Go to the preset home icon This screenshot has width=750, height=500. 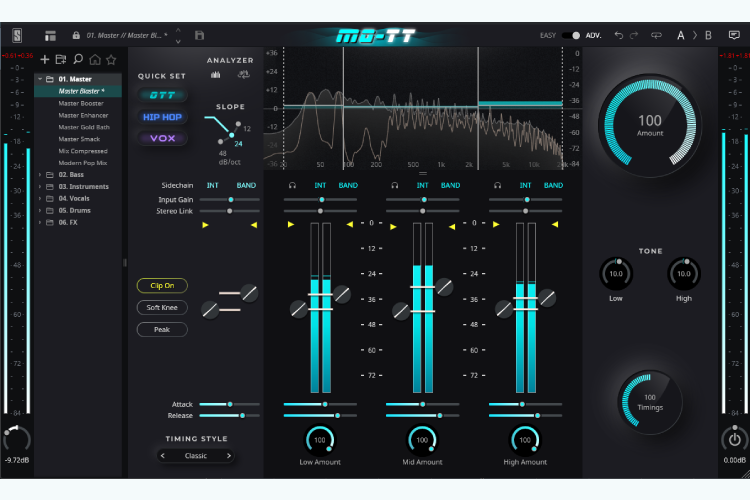[95, 59]
